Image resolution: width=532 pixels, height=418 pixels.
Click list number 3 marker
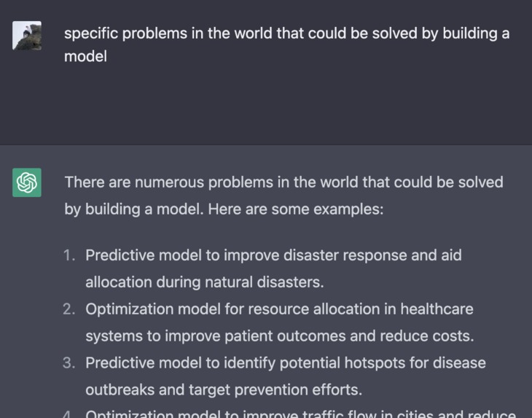tap(69, 363)
